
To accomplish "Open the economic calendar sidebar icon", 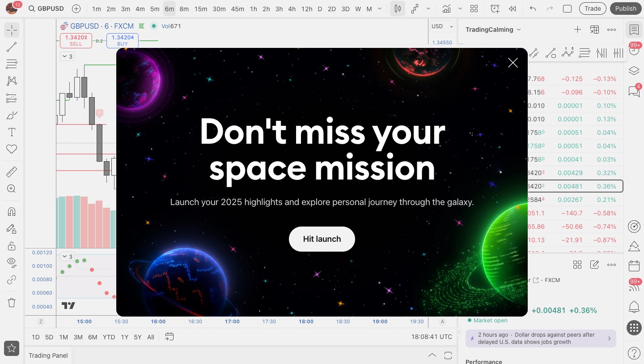I will 634,266.
